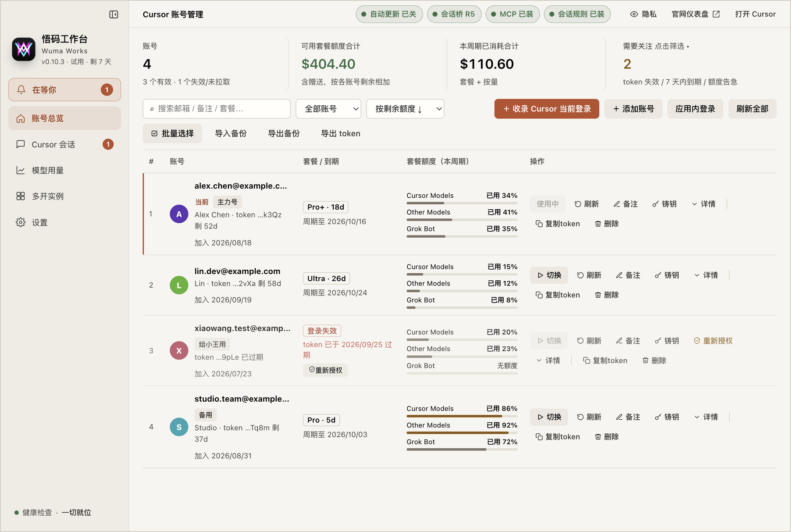Open the 按剩余额度 sort dropdown
Image resolution: width=791 pixels, height=532 pixels.
[405, 109]
